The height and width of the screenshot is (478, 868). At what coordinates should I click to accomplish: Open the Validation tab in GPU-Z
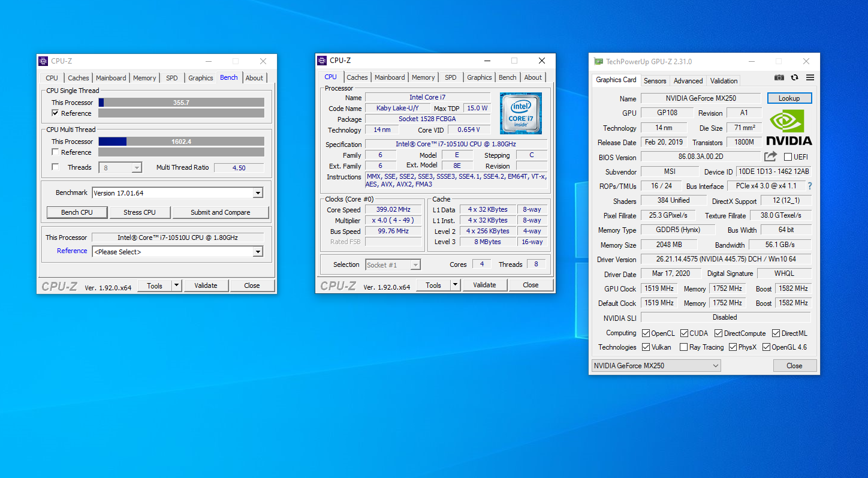point(724,81)
